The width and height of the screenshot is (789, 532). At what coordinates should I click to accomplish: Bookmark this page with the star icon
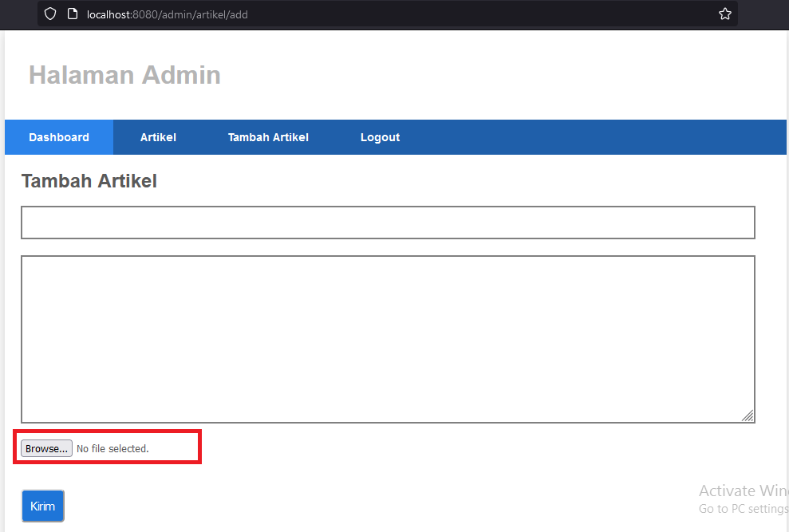(724, 14)
